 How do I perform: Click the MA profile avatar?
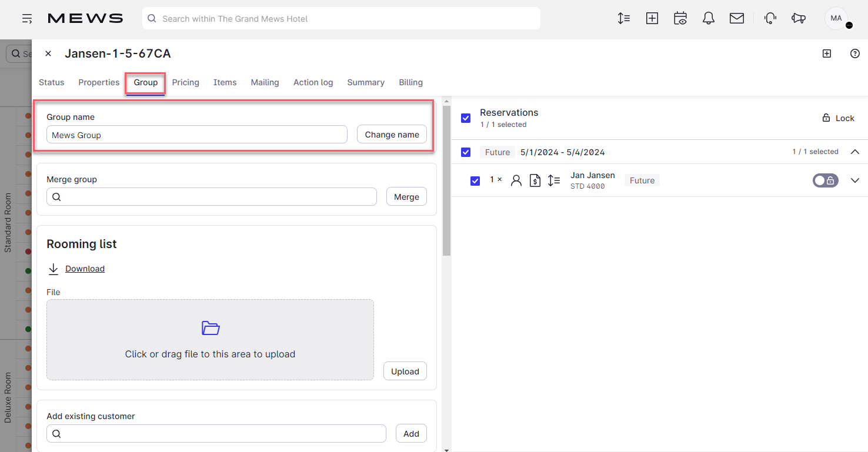pyautogui.click(x=836, y=18)
